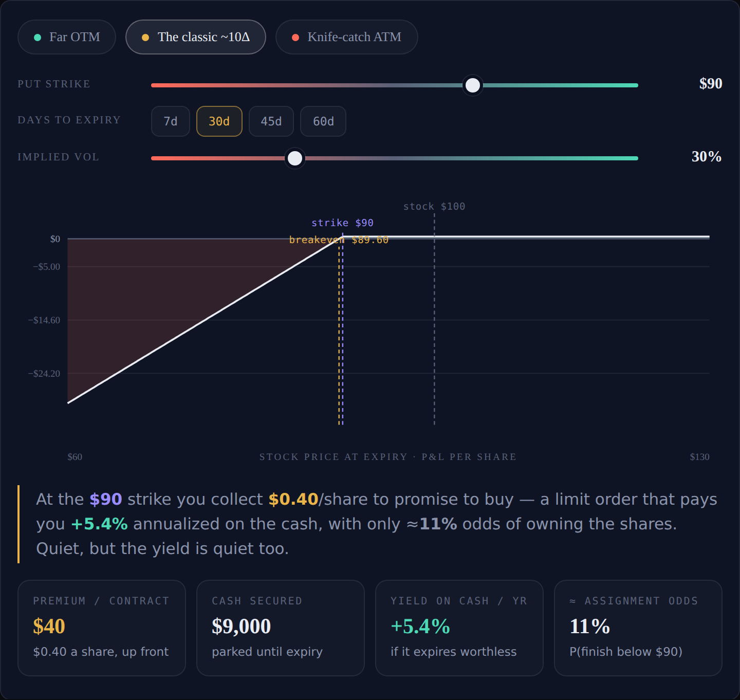Click the STOCK PRICE AT EXPIRY axis title

[x=388, y=457]
